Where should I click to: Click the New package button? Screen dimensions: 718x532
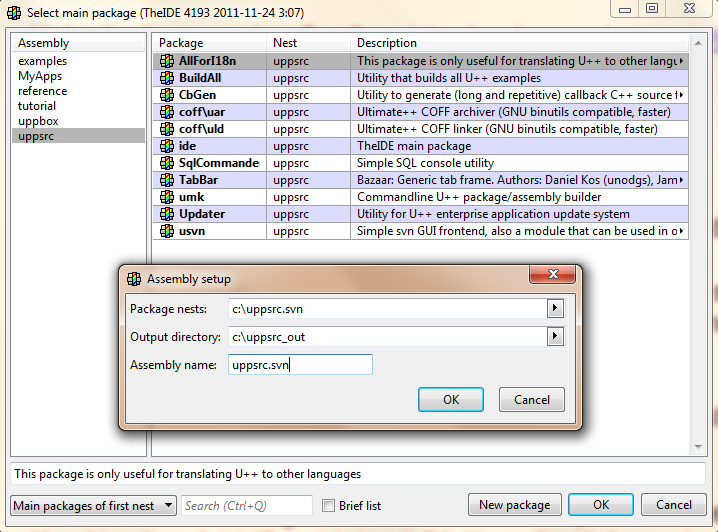pos(514,505)
